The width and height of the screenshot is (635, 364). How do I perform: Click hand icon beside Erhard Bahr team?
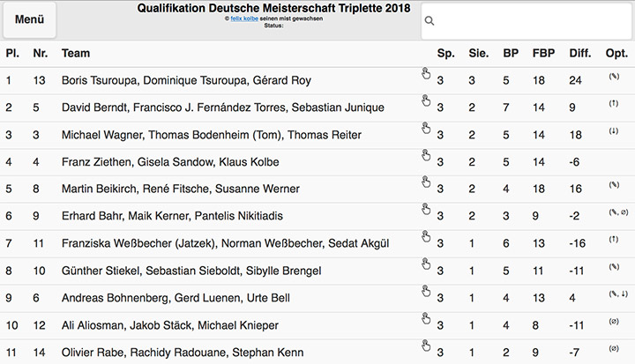[427, 210]
